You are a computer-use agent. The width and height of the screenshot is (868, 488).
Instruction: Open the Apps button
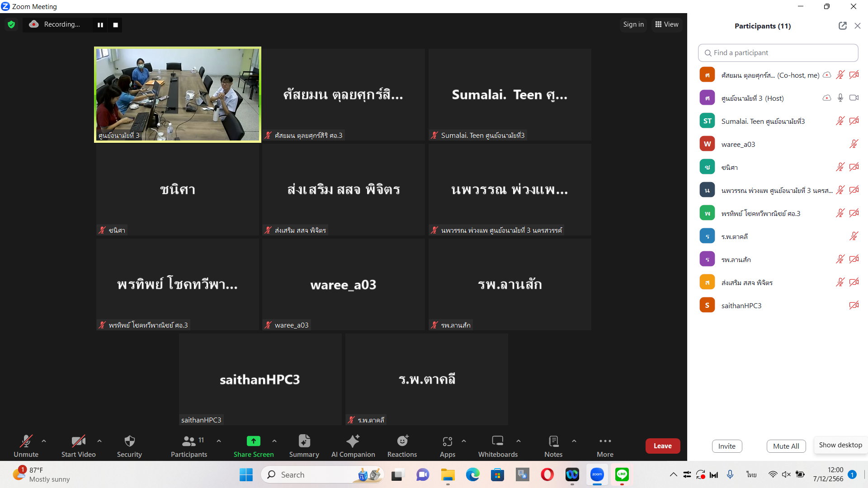[448, 446]
